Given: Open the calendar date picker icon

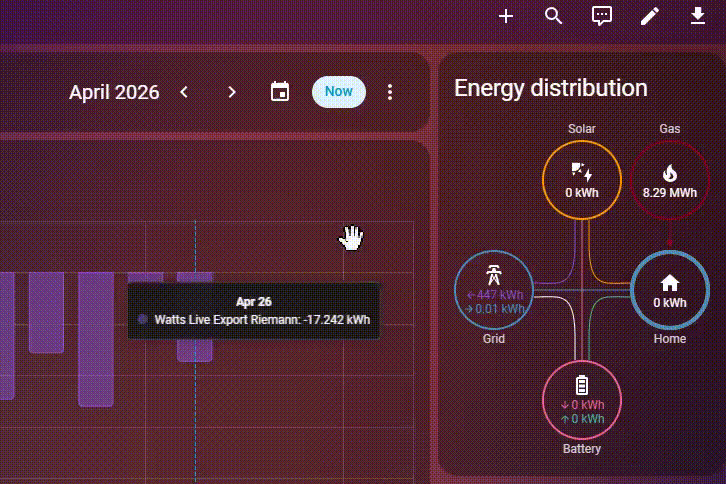Looking at the screenshot, I should click(x=280, y=92).
